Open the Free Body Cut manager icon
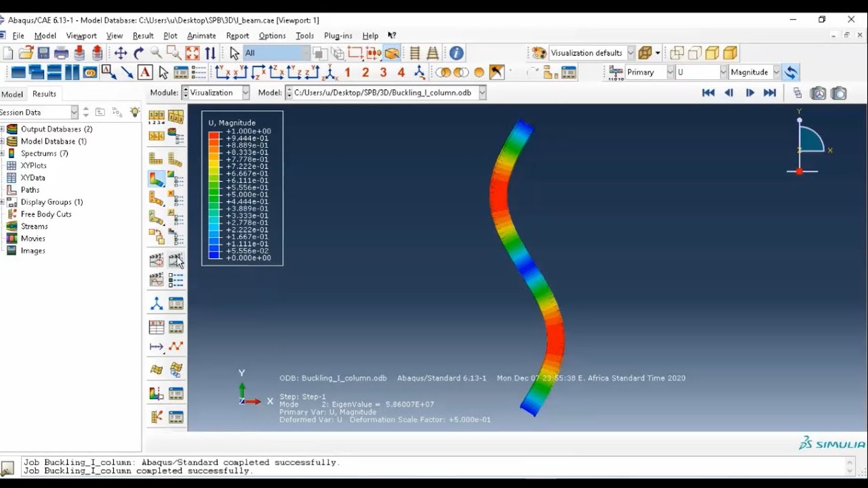Viewport: 868px width, 488px height. pyautogui.click(x=176, y=418)
